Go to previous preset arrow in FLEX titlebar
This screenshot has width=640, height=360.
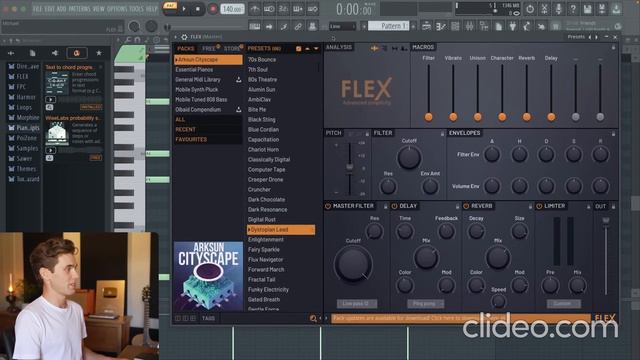pyautogui.click(x=590, y=37)
